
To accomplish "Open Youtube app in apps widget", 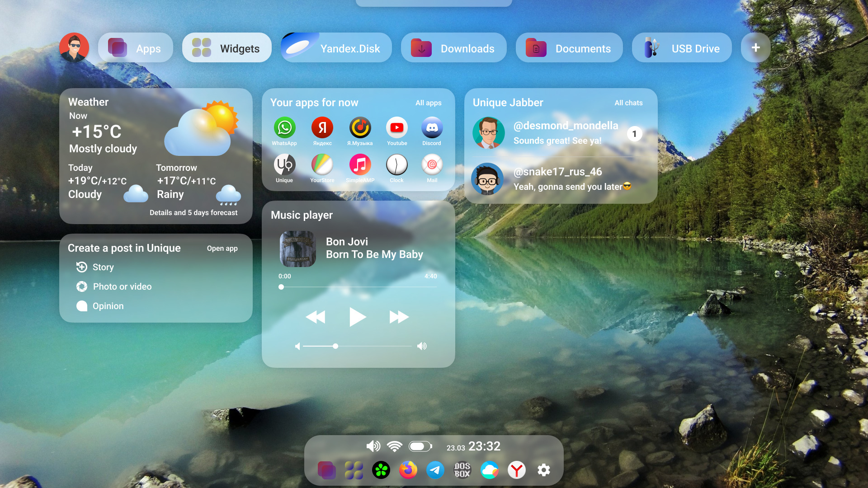I will 396,128.
